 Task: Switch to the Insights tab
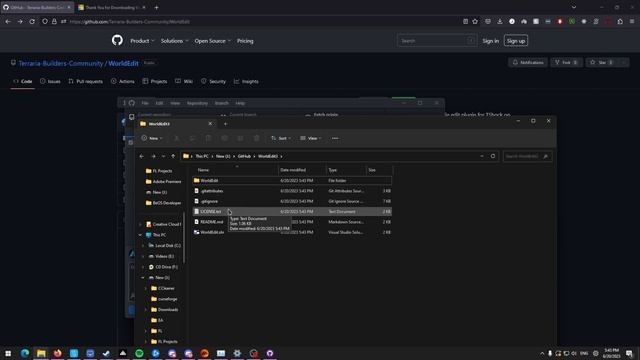point(246,81)
